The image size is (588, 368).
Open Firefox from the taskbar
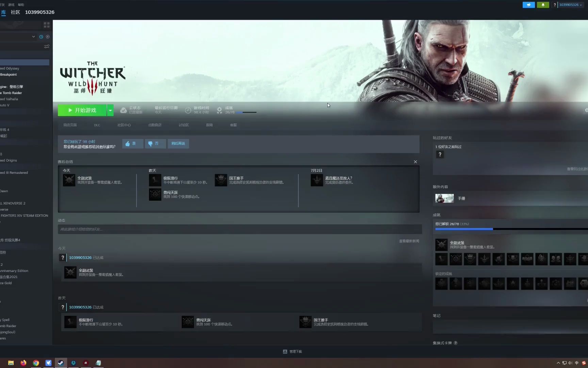tap(23, 363)
